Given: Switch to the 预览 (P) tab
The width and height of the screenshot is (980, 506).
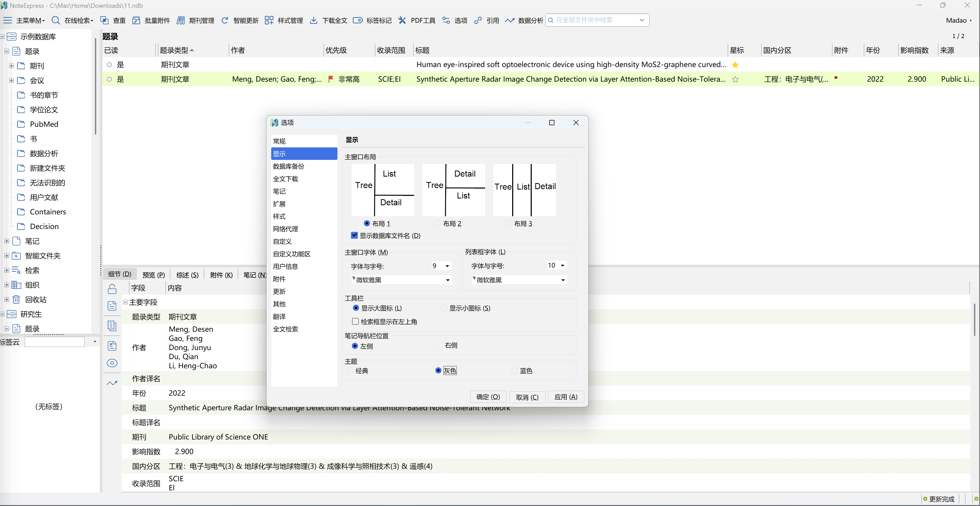Looking at the screenshot, I should (x=154, y=275).
